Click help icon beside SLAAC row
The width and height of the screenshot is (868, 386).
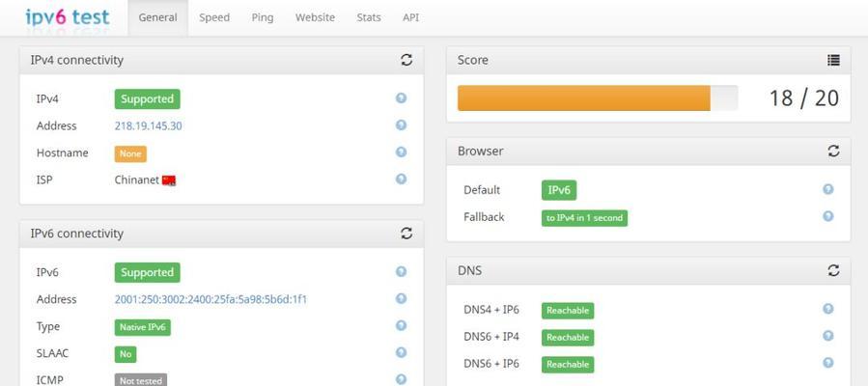point(402,352)
